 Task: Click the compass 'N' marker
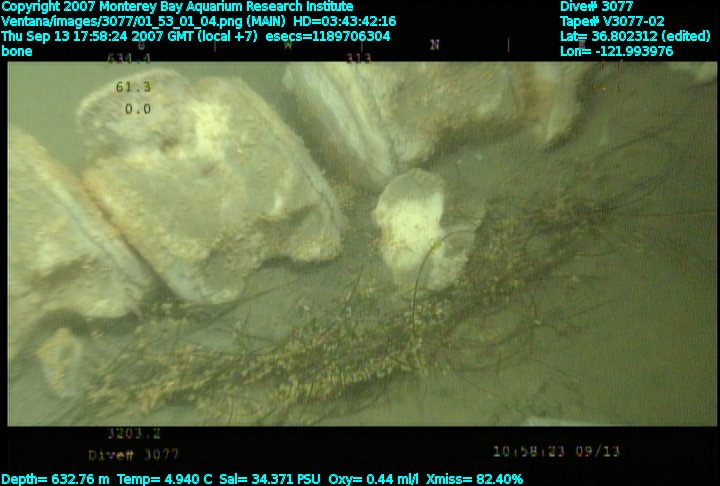click(434, 45)
